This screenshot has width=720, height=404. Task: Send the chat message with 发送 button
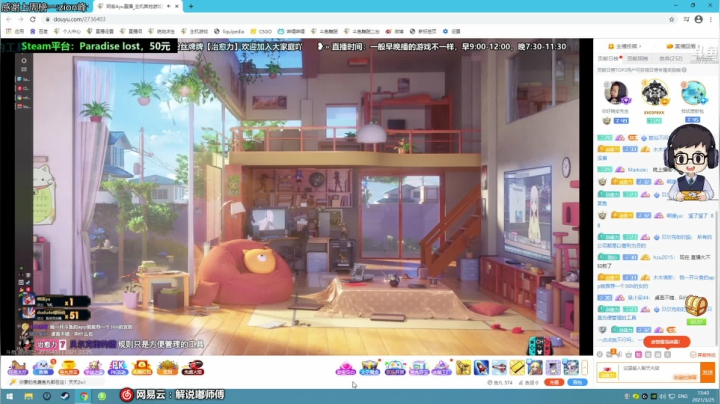click(x=708, y=372)
